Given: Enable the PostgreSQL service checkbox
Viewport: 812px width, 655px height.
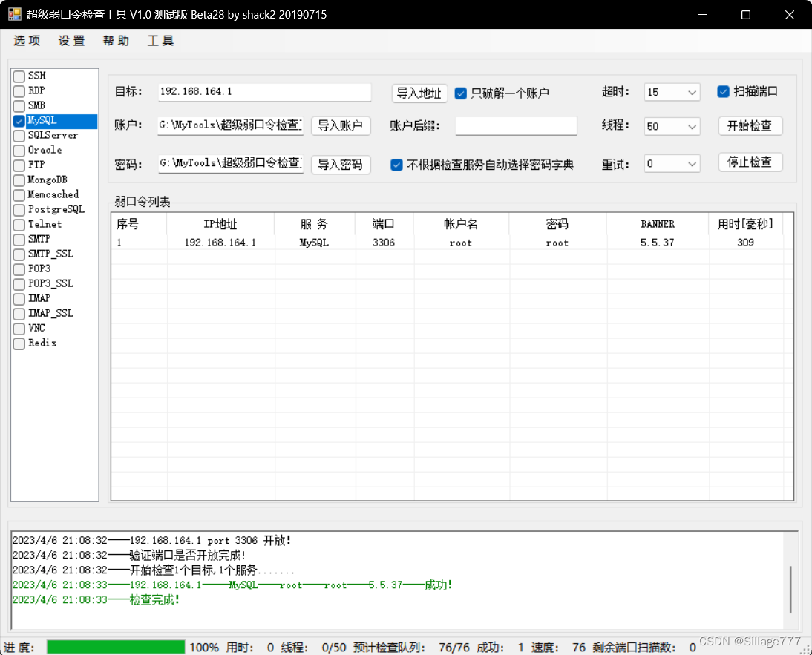Looking at the screenshot, I should pyautogui.click(x=19, y=210).
